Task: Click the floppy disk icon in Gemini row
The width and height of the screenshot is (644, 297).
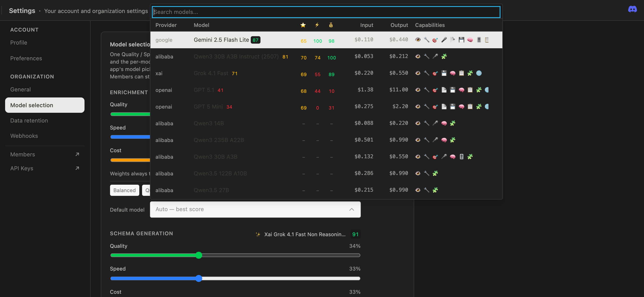Action: click(x=461, y=40)
